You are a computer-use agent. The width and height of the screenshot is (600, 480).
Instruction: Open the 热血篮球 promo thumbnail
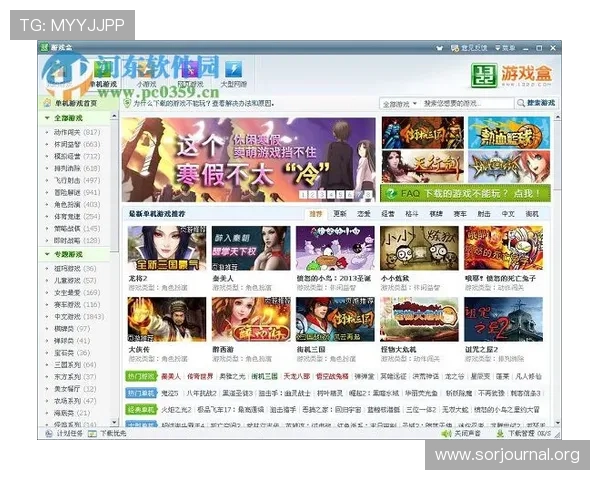point(509,132)
